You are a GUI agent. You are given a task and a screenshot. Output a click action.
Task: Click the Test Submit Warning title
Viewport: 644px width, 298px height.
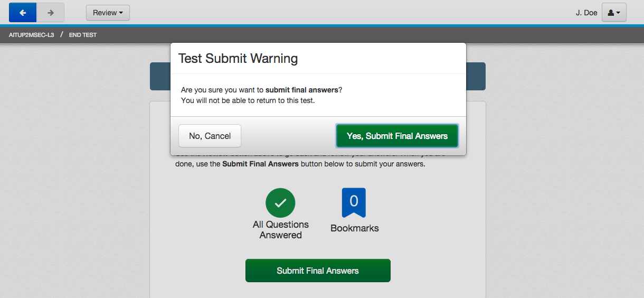tap(238, 58)
